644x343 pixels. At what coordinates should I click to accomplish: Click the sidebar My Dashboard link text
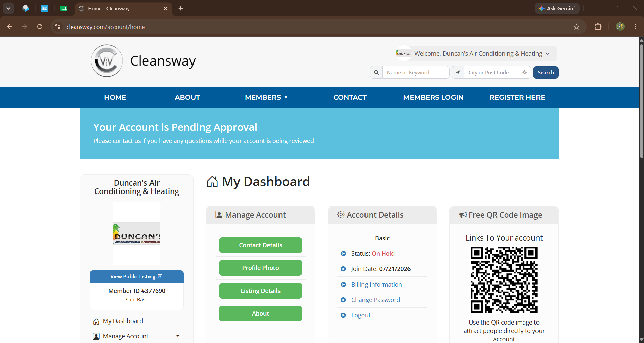[123, 321]
